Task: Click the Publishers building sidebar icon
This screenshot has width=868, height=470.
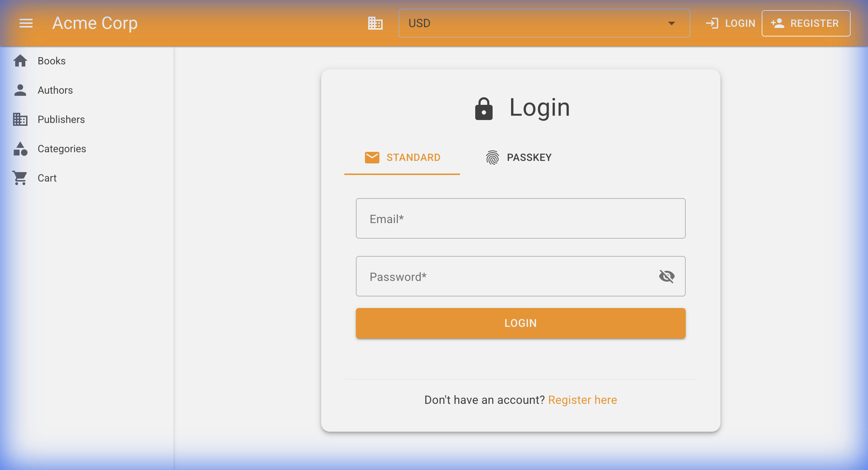Action: [20, 119]
